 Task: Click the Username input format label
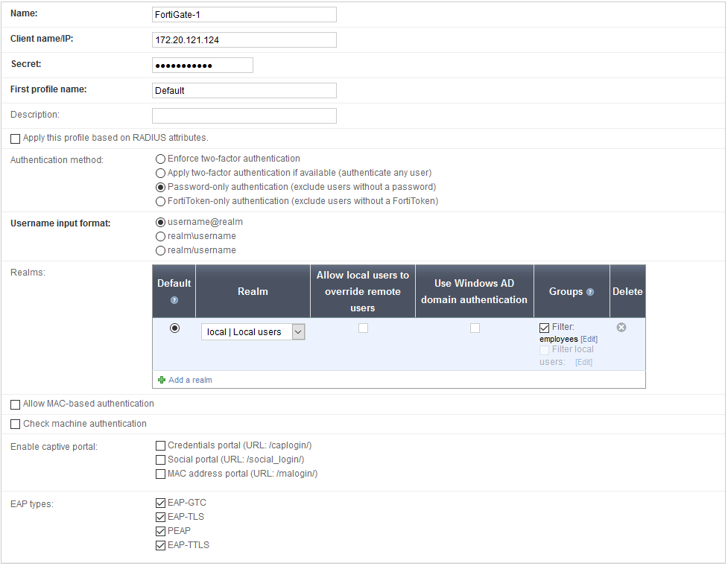pyautogui.click(x=60, y=223)
